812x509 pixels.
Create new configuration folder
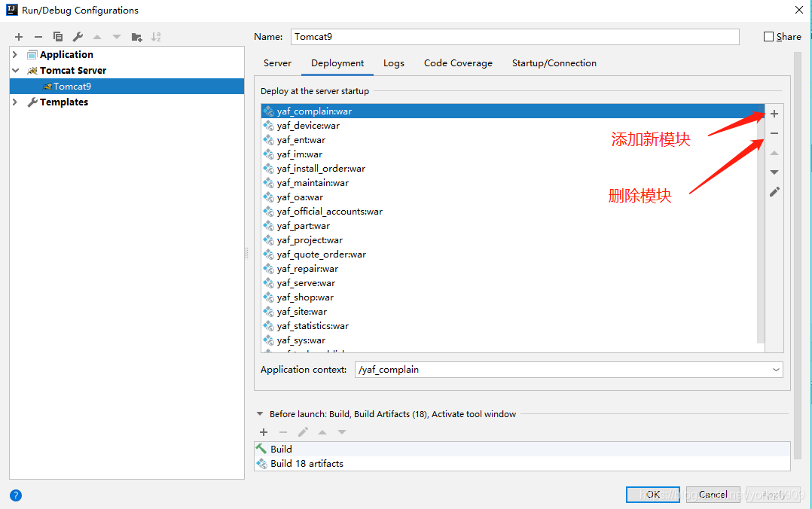(x=137, y=37)
